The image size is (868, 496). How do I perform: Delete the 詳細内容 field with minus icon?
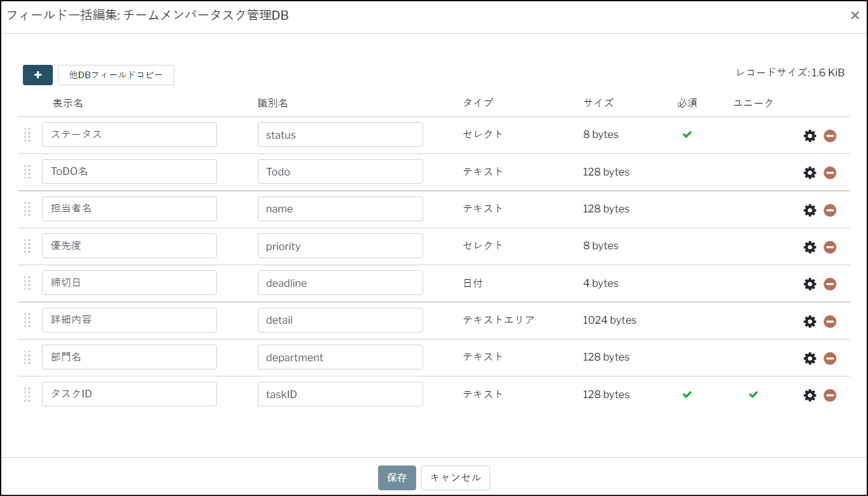830,321
